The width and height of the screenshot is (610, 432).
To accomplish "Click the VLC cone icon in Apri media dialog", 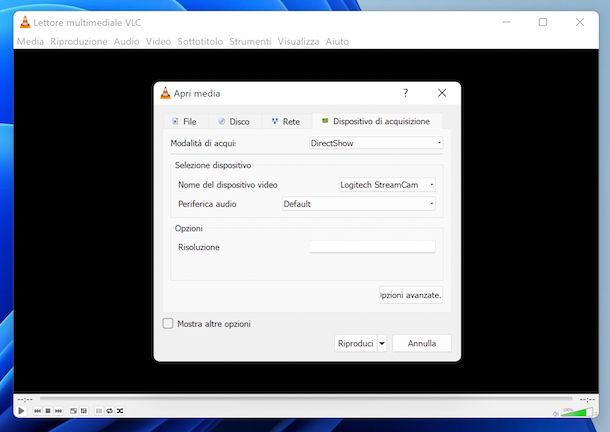I will pyautogui.click(x=165, y=93).
